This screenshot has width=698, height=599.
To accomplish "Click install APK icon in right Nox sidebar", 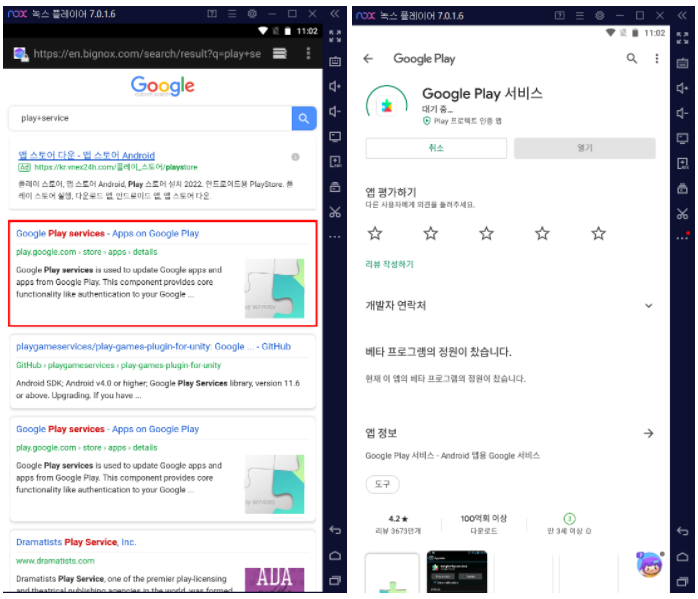I will click(x=682, y=163).
